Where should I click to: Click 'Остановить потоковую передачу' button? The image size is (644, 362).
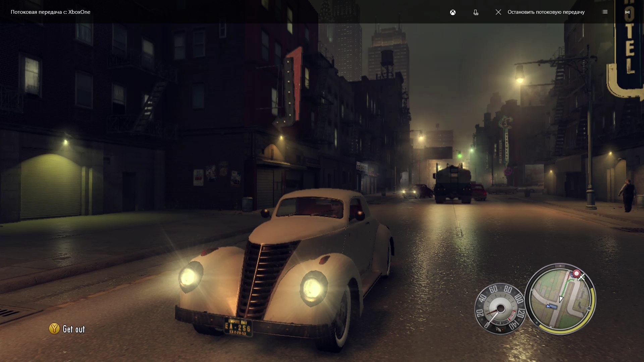[546, 12]
